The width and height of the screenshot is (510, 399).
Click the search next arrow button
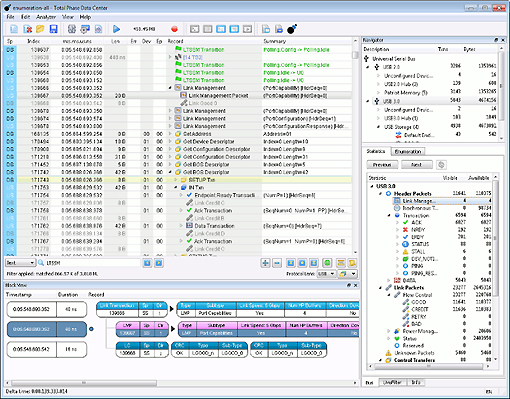click(x=159, y=263)
